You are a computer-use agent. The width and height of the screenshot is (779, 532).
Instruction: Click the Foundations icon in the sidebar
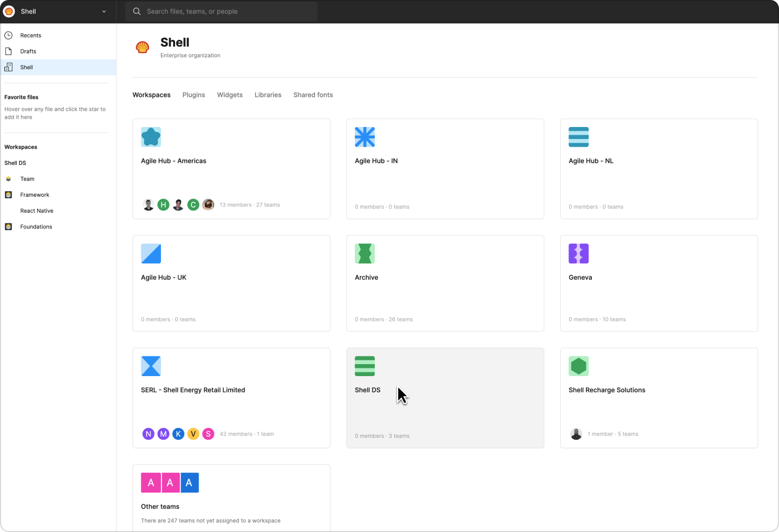[8, 227]
